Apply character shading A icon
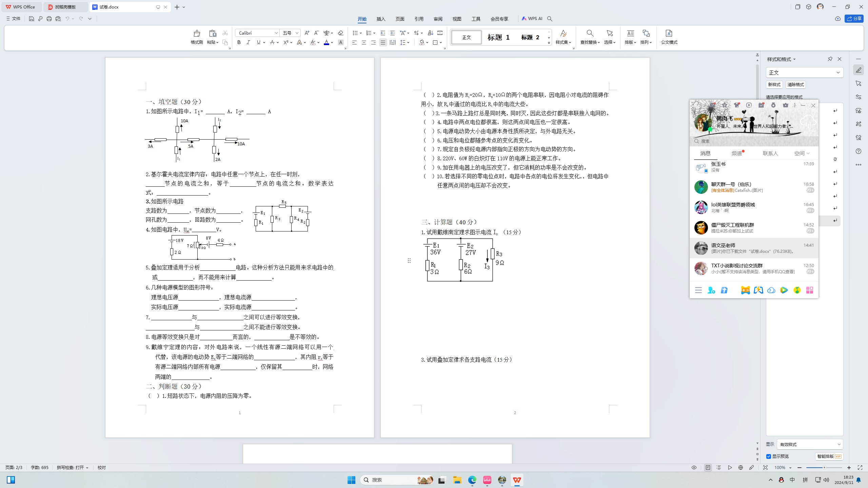The width and height of the screenshot is (868, 488). pos(340,42)
